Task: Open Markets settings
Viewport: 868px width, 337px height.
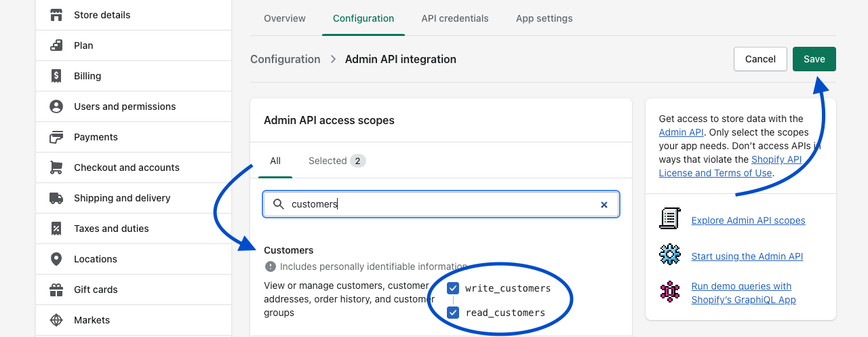Action: pos(134,320)
